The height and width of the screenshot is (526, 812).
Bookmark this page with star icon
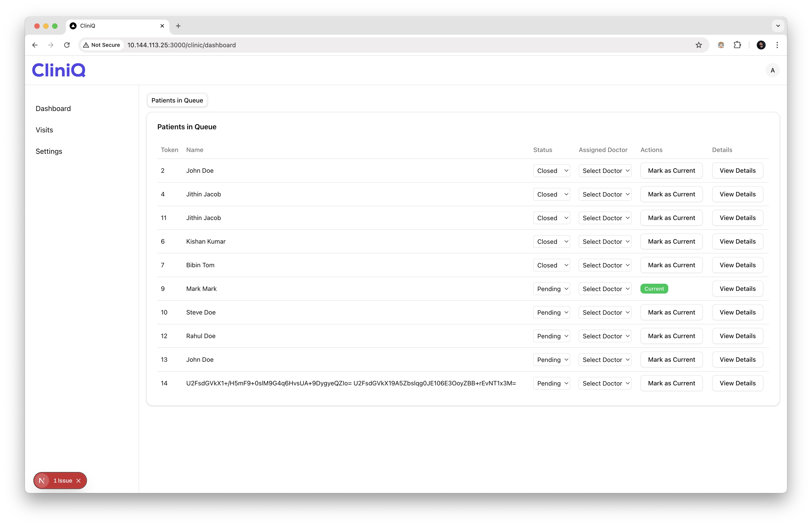[698, 45]
